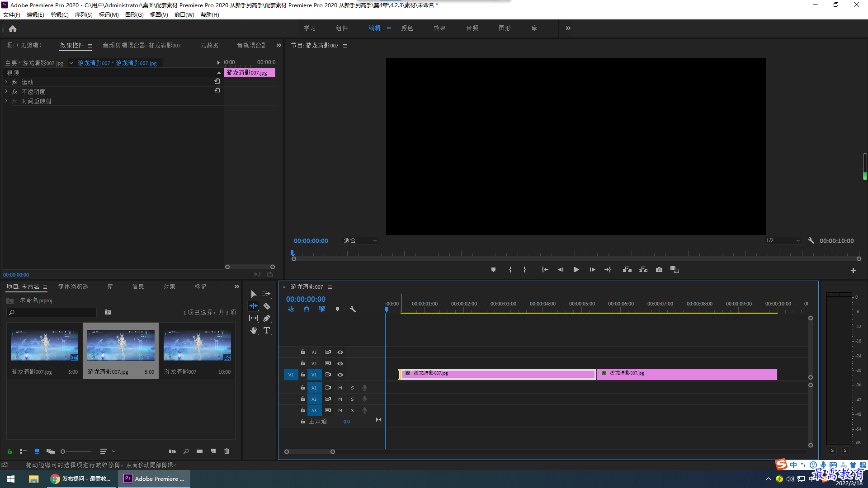Image resolution: width=868 pixels, height=488 pixels.
Task: Open 音轨混合器 tab
Action: 251,45
